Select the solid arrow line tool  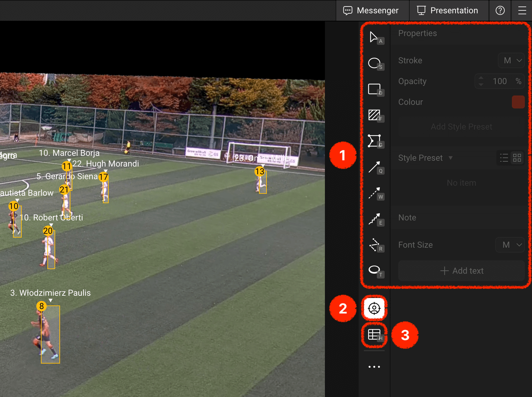tap(376, 167)
